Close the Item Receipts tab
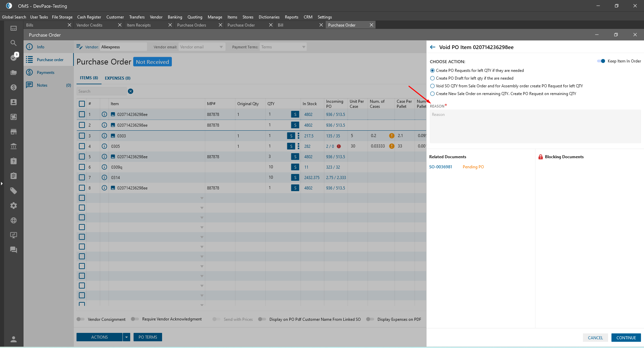 click(x=170, y=25)
